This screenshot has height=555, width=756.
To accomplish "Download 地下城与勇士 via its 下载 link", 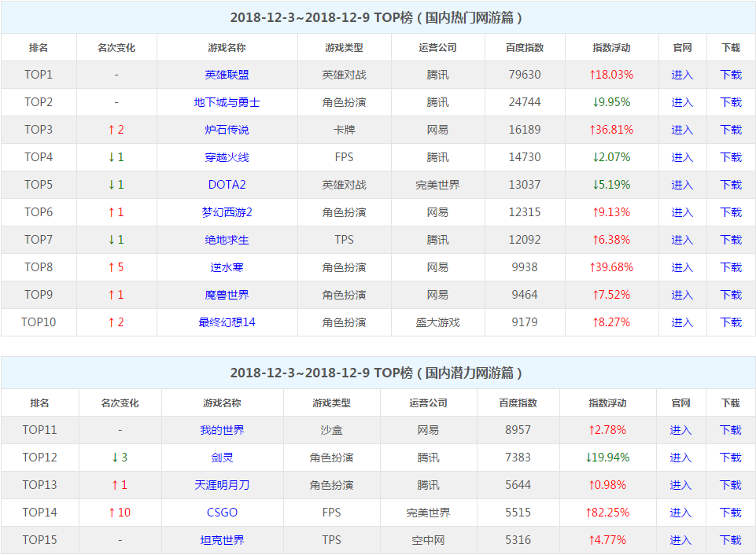I will (x=731, y=102).
